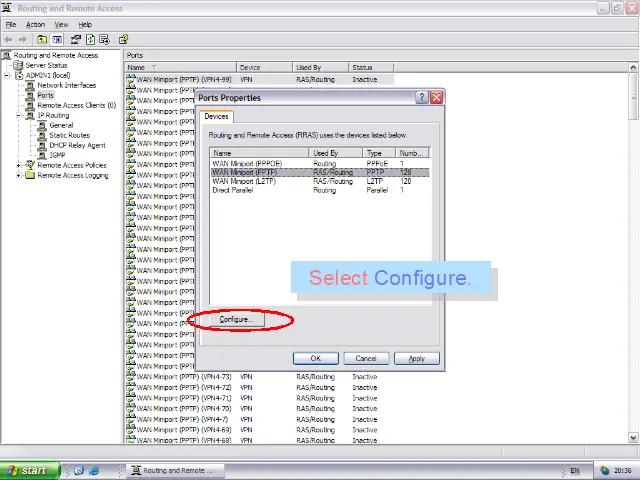Click the 20:36 taskbar clock
The image size is (640, 480).
coord(622,471)
